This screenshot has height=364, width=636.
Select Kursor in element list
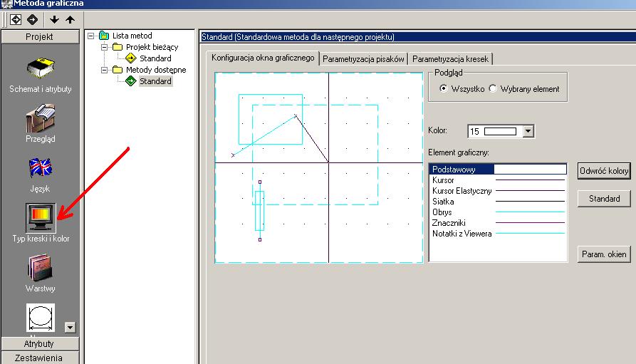coord(498,180)
